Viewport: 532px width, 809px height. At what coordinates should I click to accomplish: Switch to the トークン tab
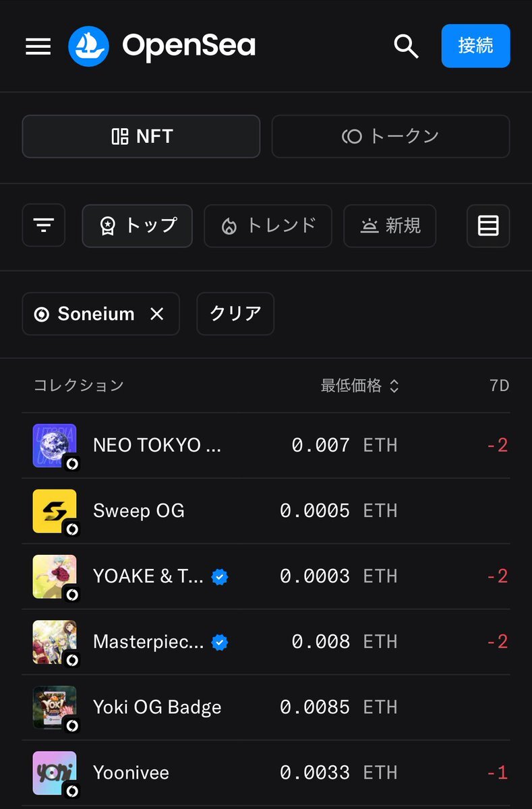tap(390, 136)
